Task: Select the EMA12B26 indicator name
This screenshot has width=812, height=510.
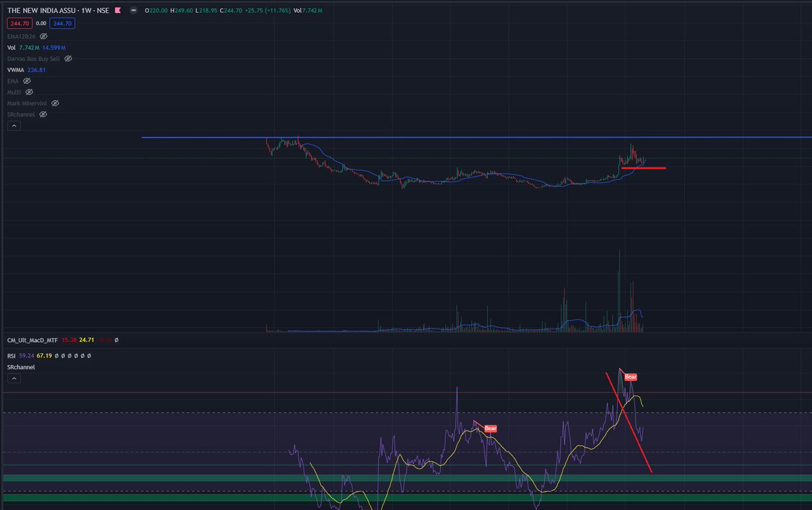Action: [x=22, y=36]
